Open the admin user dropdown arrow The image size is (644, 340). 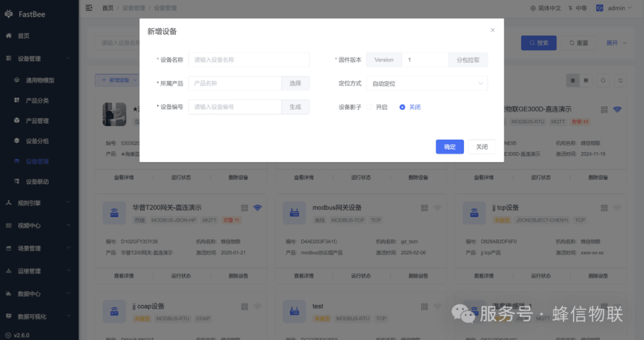(630, 8)
